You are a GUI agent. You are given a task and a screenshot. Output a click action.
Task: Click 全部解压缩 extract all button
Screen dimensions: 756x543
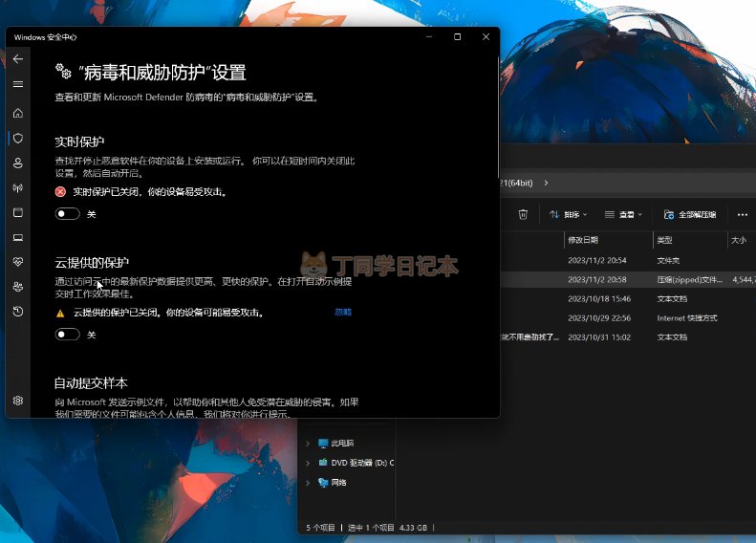click(x=690, y=214)
